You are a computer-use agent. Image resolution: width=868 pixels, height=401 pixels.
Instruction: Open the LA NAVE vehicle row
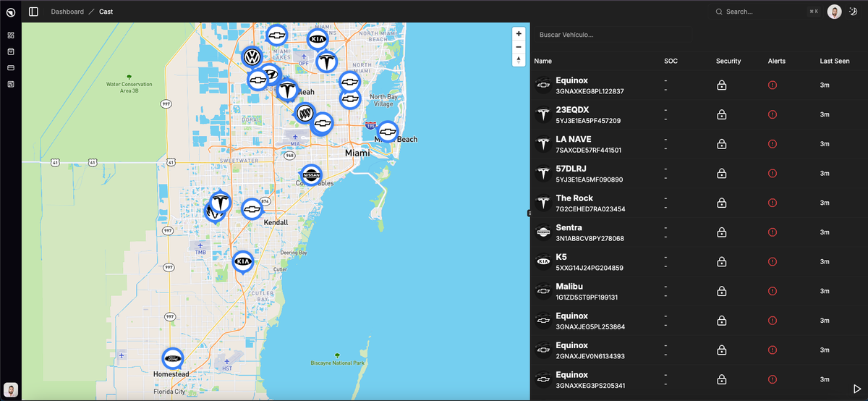tap(699, 144)
